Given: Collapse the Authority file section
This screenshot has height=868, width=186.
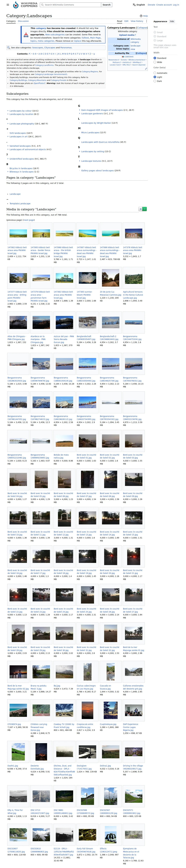Looking at the screenshot, I should [x=141, y=53].
